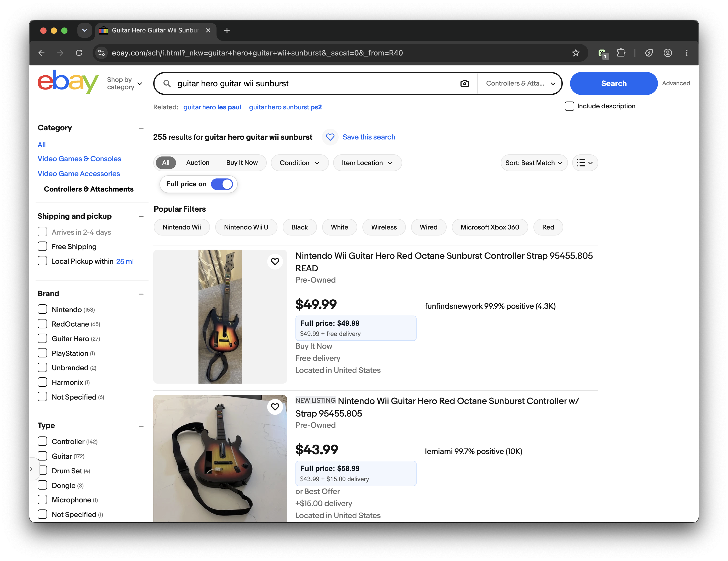This screenshot has height=561, width=728.
Task: Check the Guitar type filter
Action: [42, 456]
